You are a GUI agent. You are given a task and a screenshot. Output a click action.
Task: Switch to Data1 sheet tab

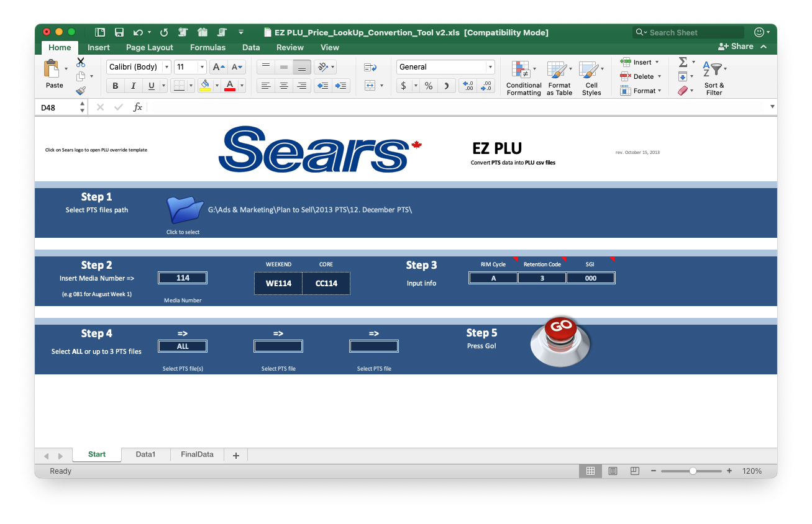tap(145, 454)
